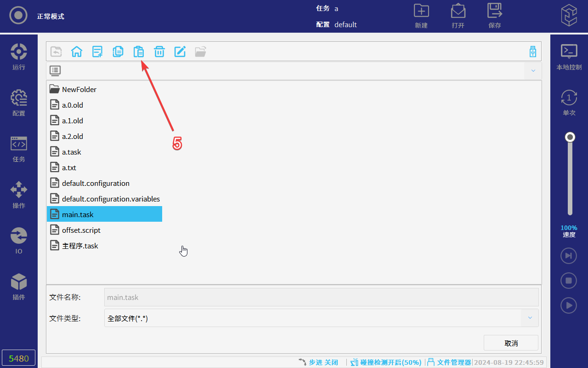Switch the file list view icon
The image size is (588, 368).
55,70
